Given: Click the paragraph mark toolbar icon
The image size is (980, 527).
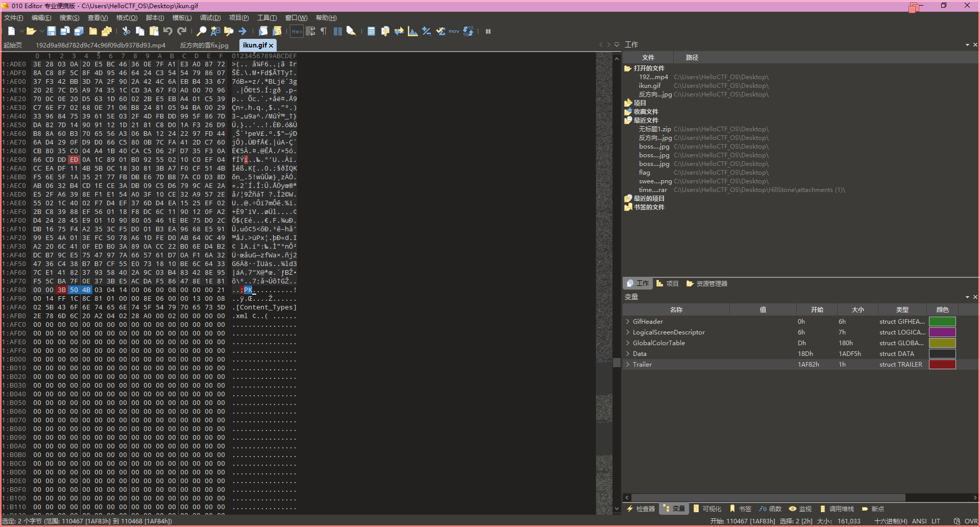Looking at the screenshot, I should (x=324, y=31).
